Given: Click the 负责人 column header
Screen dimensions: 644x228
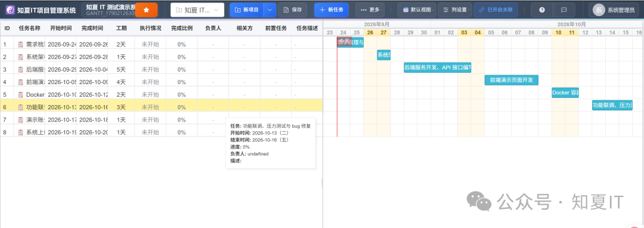Looking at the screenshot, I should click(213, 28).
